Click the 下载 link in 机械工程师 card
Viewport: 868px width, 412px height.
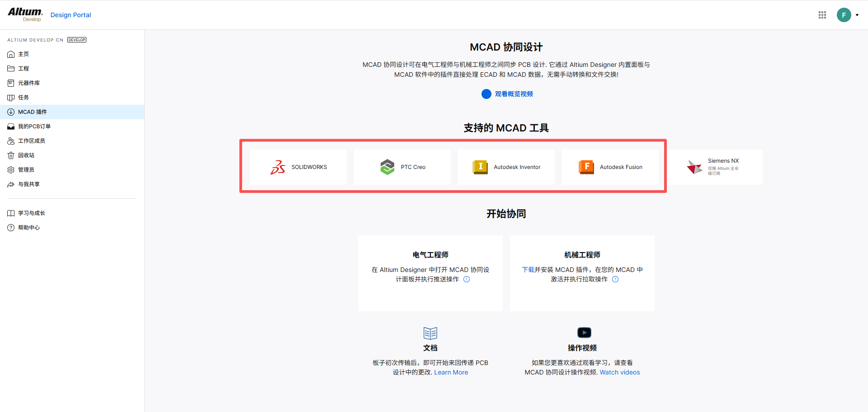click(528, 270)
